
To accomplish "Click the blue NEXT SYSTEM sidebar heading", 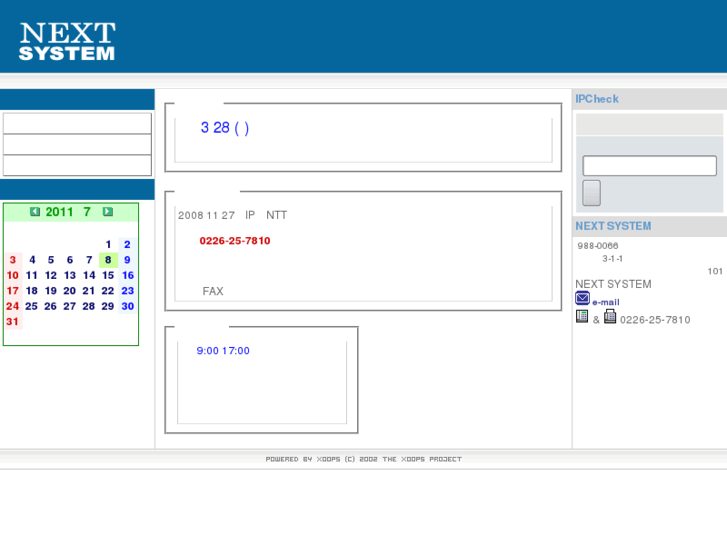I will click(613, 226).
